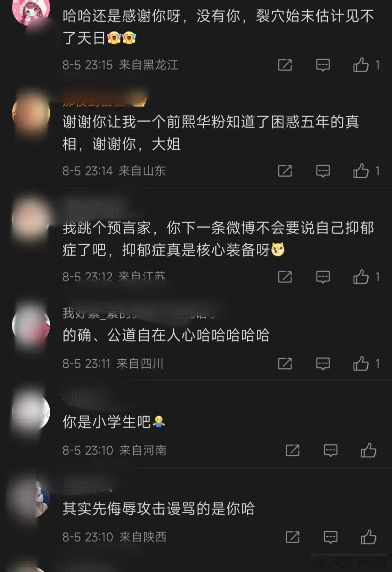This screenshot has width=392, height=572.
Task: Share the comment from 黑龙江
Action: click(x=285, y=65)
